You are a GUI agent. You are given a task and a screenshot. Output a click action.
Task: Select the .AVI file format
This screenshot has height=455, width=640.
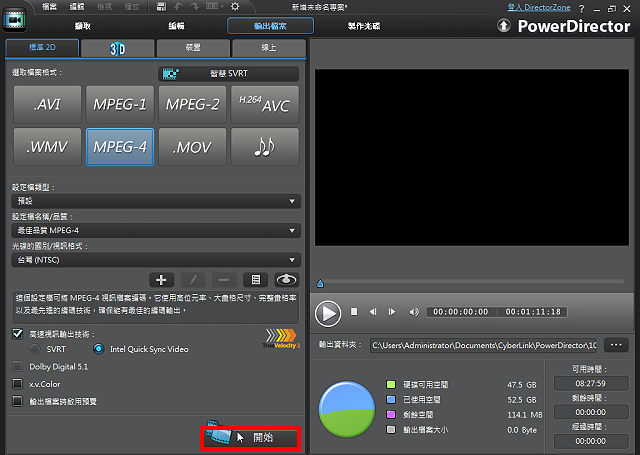pos(47,104)
